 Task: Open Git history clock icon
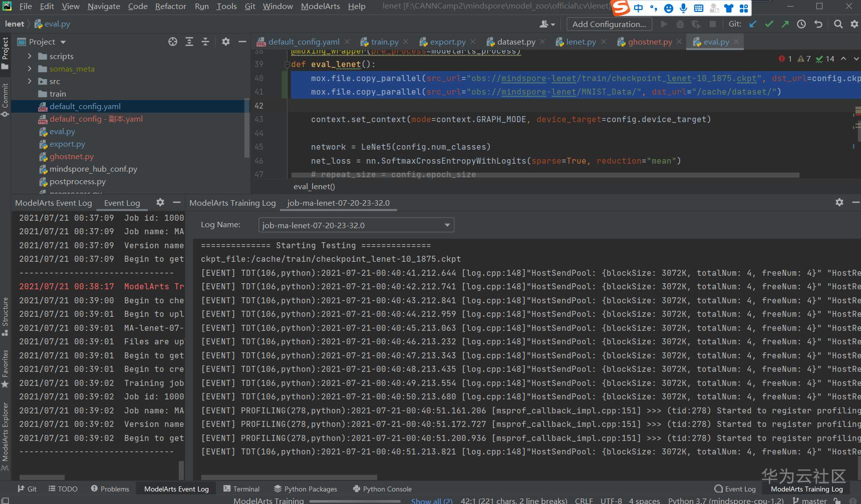pyautogui.click(x=801, y=24)
